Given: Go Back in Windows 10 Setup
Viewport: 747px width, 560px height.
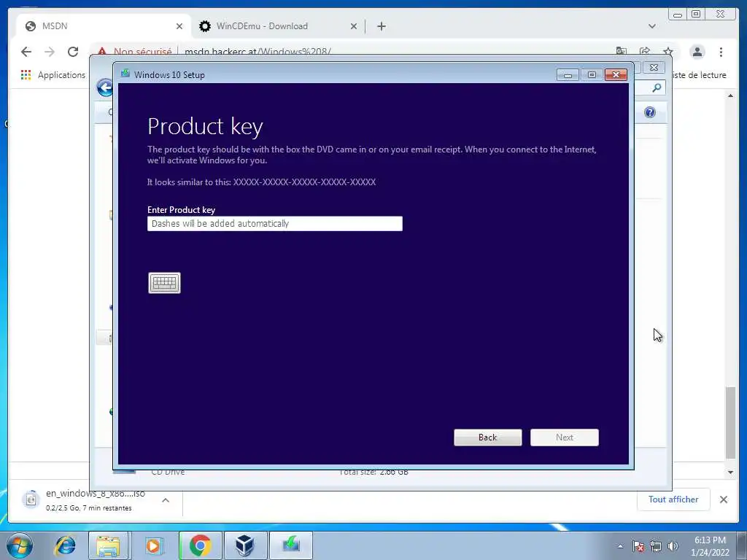Looking at the screenshot, I should (488, 437).
